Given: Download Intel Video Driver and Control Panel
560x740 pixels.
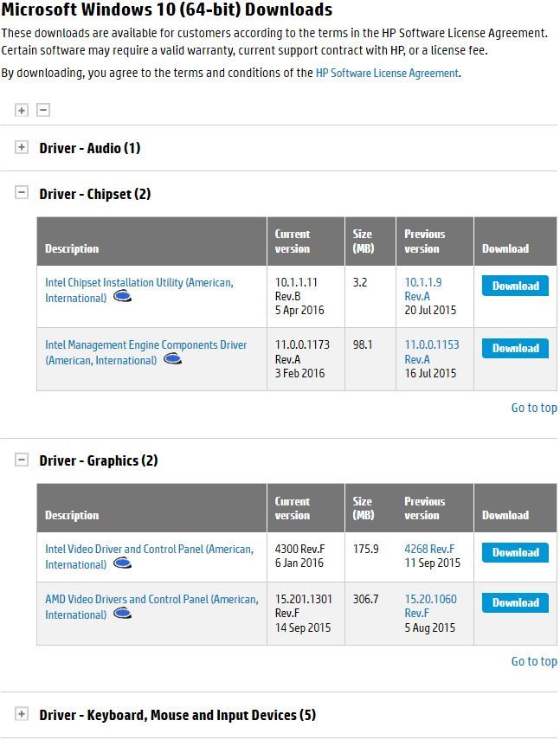Looking at the screenshot, I should 515,553.
